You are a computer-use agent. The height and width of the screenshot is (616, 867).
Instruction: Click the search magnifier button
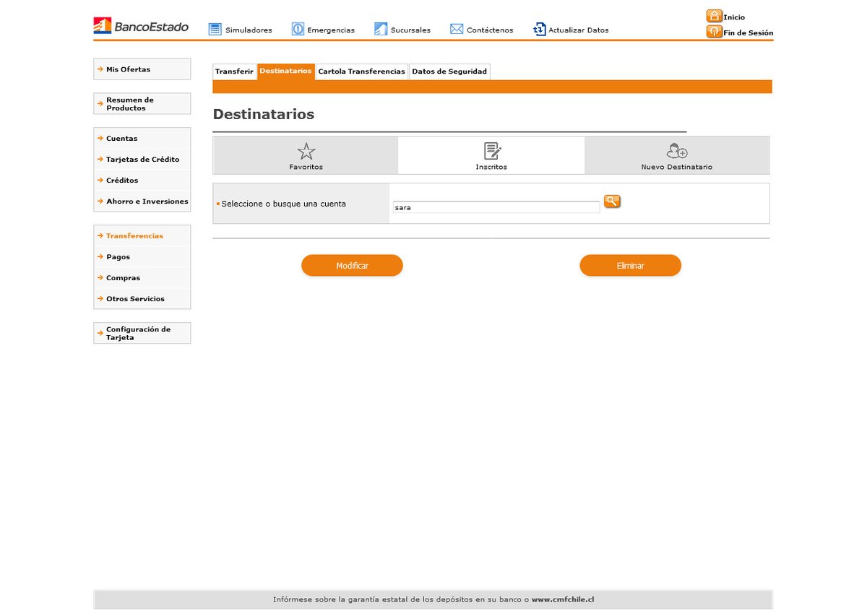(x=612, y=201)
